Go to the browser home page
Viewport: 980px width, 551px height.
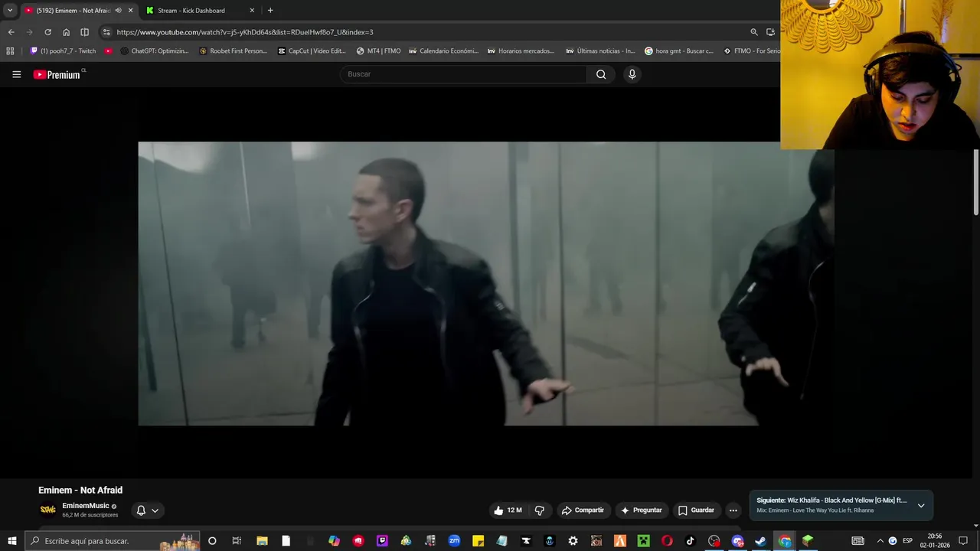coord(66,32)
